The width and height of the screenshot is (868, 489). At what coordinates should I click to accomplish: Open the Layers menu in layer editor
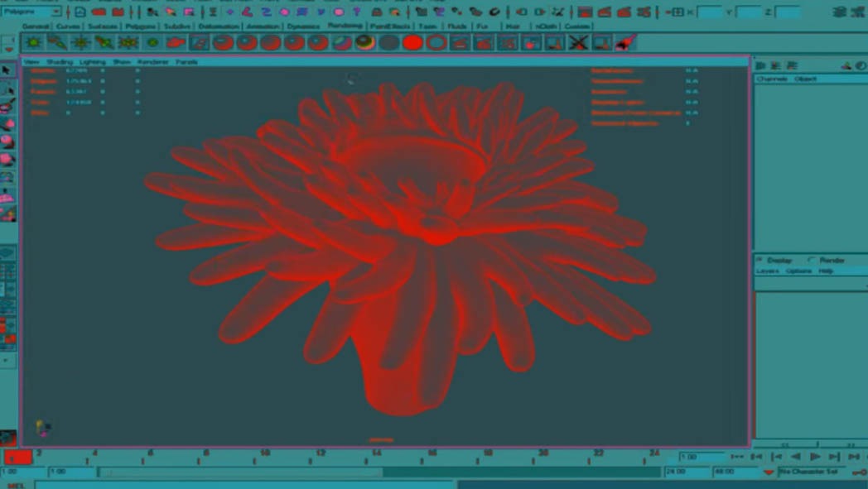767,271
